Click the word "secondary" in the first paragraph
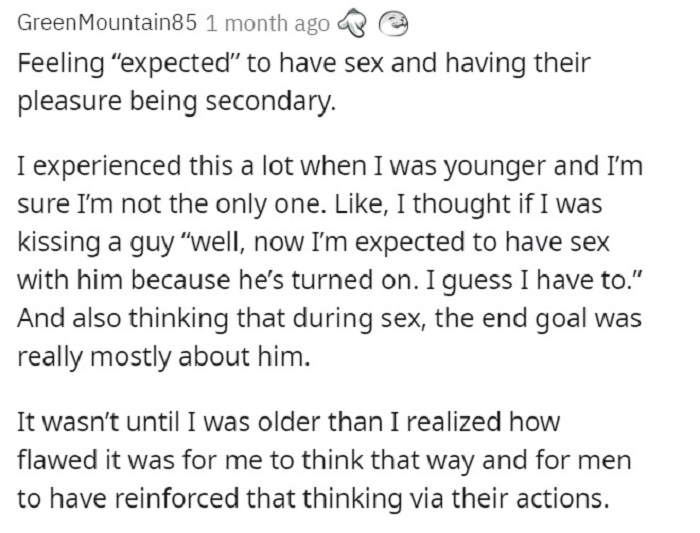 [270, 101]
